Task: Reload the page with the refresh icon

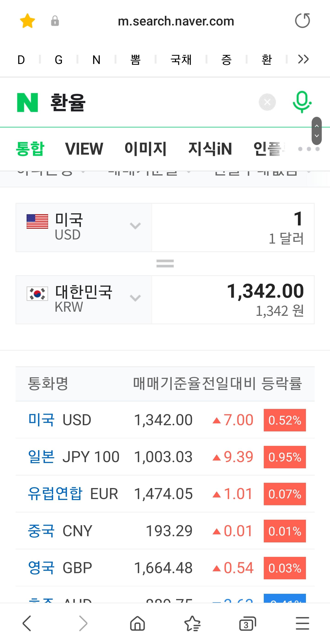Action: [302, 20]
